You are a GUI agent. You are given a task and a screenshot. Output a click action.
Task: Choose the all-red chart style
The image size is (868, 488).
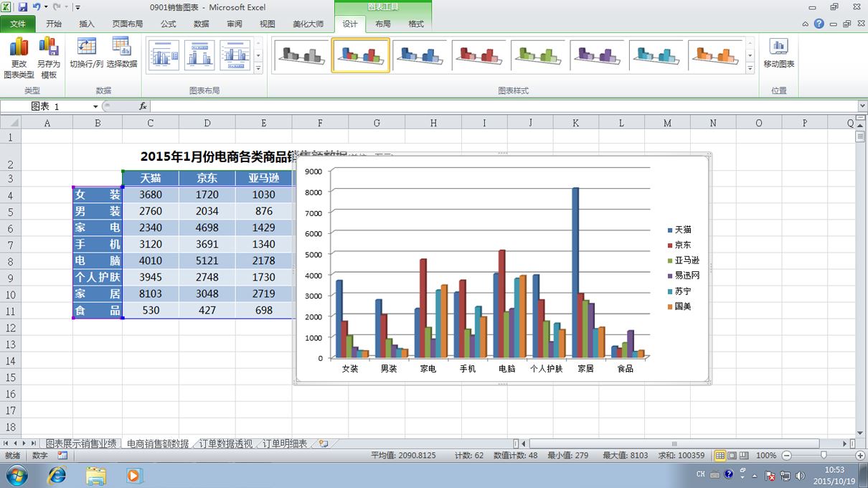480,55
